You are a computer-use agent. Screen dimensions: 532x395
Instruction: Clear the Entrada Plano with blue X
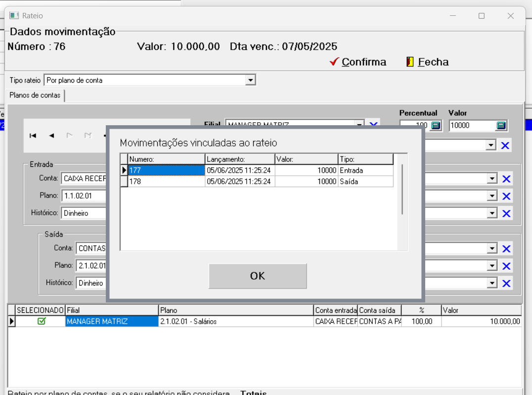(x=506, y=196)
